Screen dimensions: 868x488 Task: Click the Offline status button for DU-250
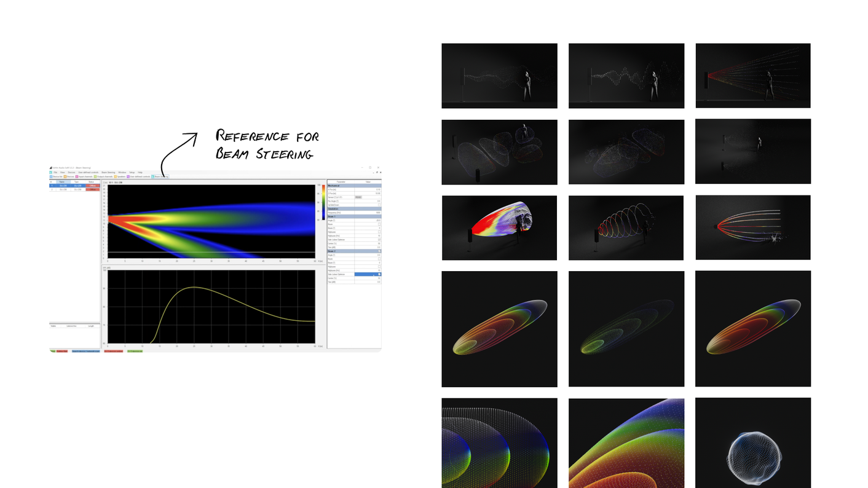[x=93, y=186]
